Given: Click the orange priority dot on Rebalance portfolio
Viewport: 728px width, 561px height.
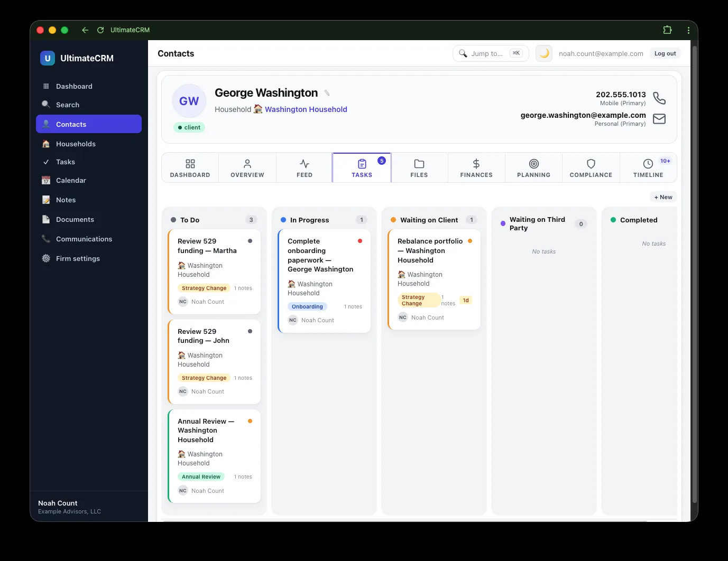Looking at the screenshot, I should (x=470, y=241).
